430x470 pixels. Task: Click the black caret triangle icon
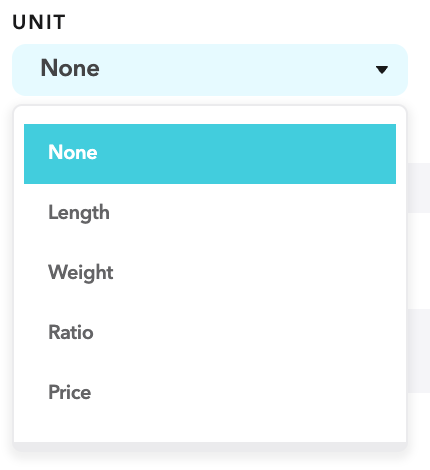(382, 70)
